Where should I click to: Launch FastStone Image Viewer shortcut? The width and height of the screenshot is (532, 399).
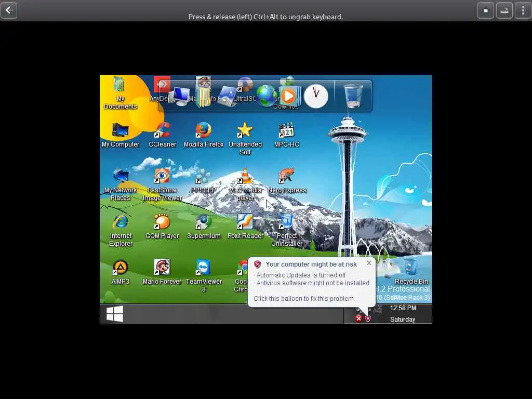point(162,185)
